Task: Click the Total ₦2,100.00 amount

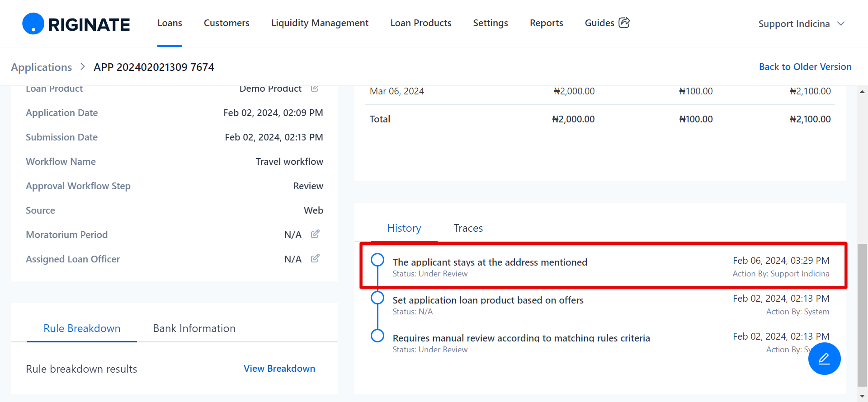Action: (x=810, y=119)
